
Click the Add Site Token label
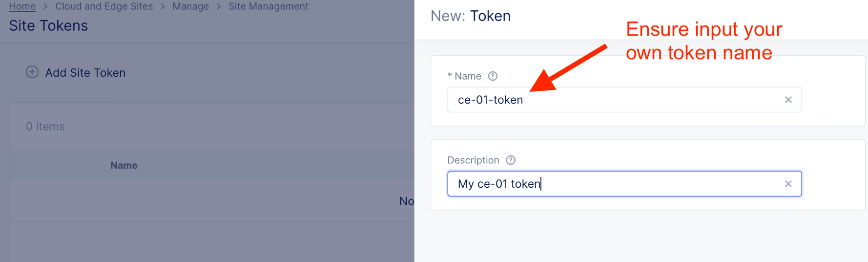click(85, 73)
